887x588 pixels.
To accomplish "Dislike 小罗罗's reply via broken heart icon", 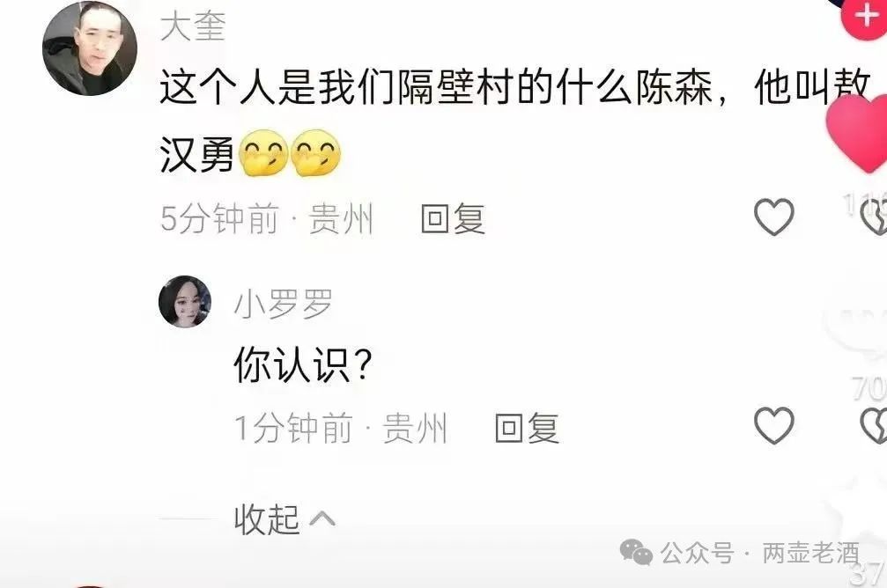I will 874,425.
